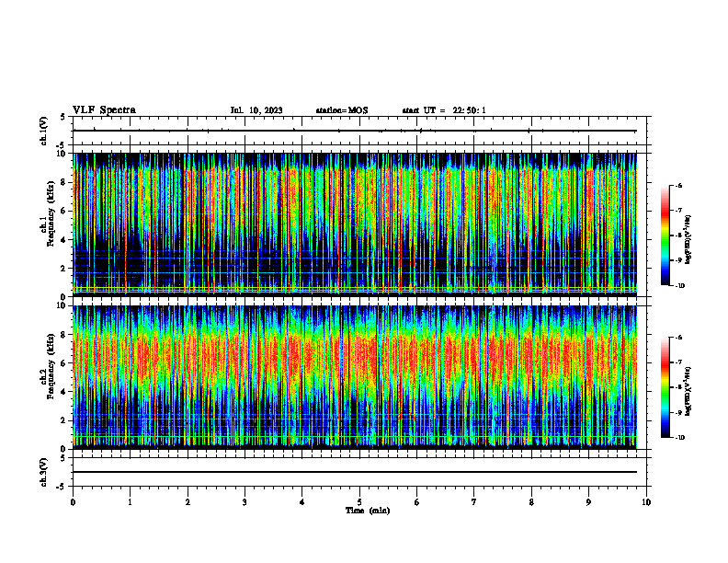Click the ch.2 spectrogram color bar

(665, 387)
